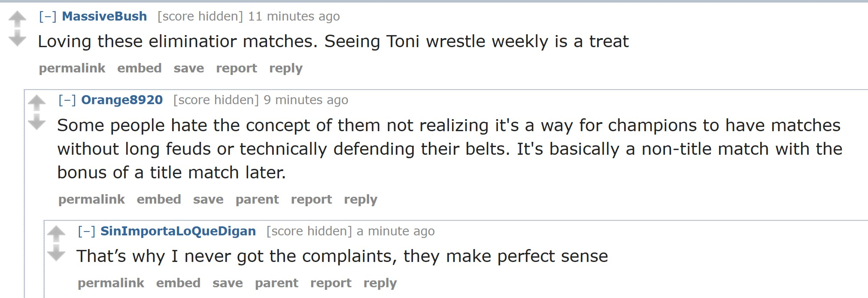Screen dimensions: 868x298
Task: Upvote Orange8920's comment
Action: coord(36,102)
